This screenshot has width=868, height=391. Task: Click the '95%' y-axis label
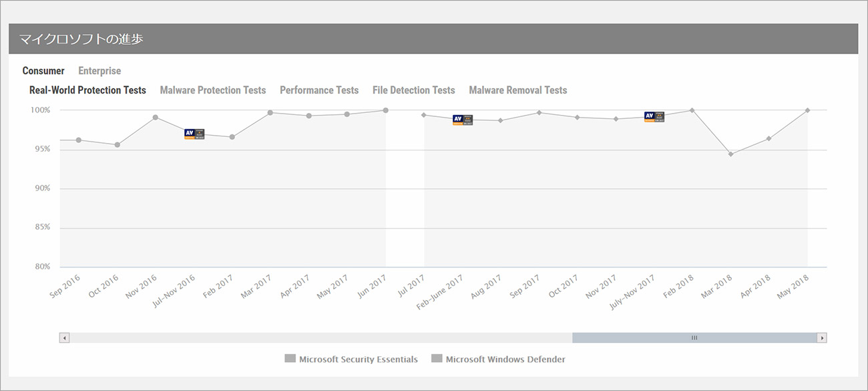click(43, 149)
